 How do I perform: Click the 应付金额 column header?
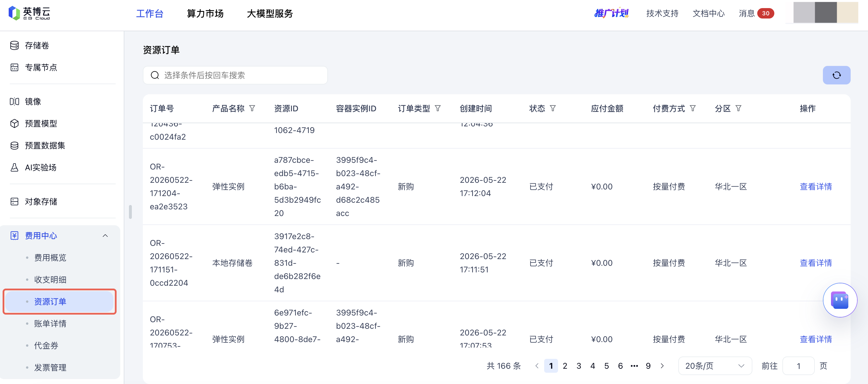click(607, 108)
